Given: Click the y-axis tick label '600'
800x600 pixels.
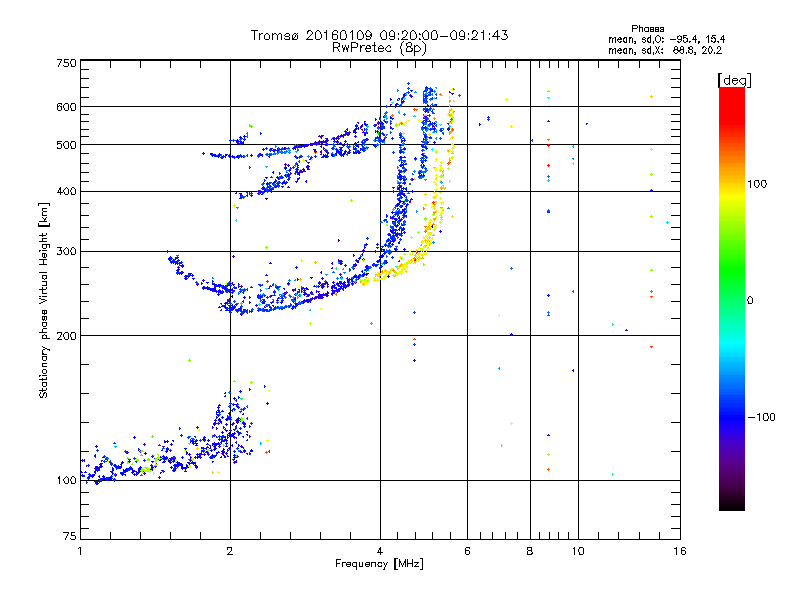Looking at the screenshot, I should coord(66,107).
